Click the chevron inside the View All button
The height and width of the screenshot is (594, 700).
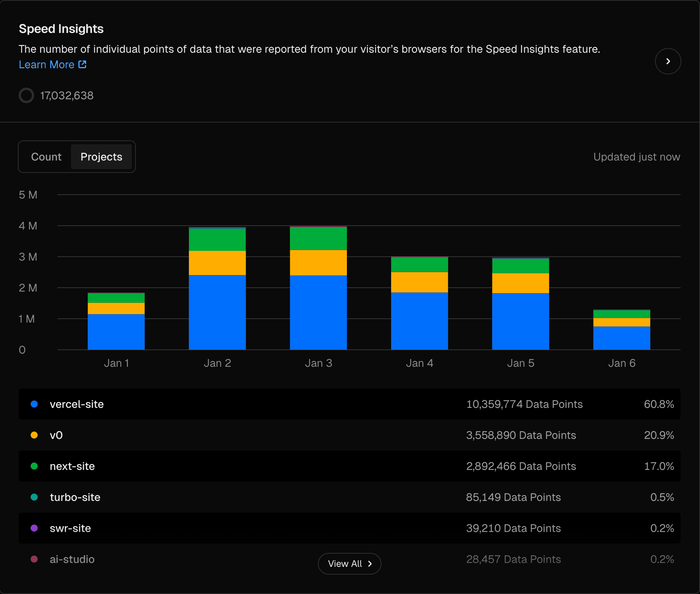click(371, 563)
